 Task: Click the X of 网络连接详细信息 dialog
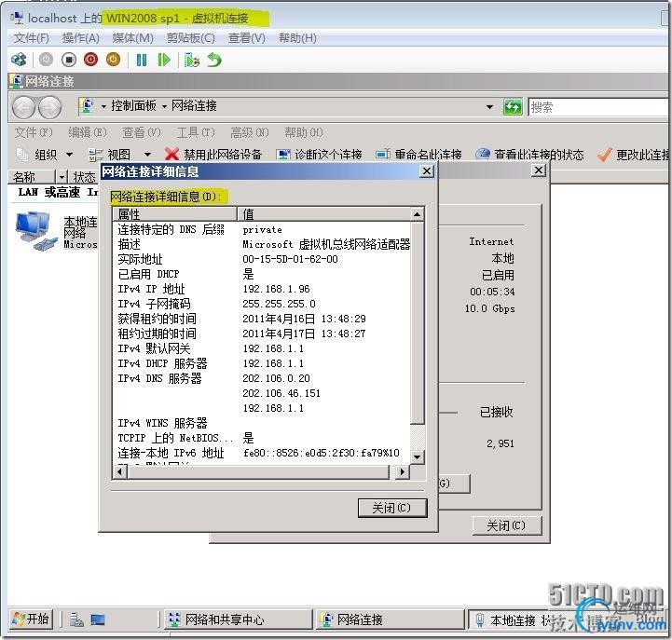(427, 171)
